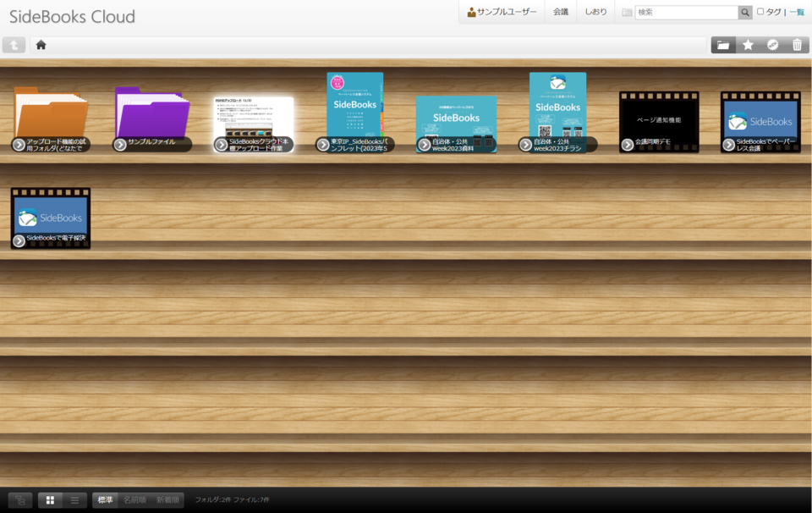812x513 pixels.
Task: Expand options arrow on 会議同期デモ
Action: pyautogui.click(x=628, y=145)
